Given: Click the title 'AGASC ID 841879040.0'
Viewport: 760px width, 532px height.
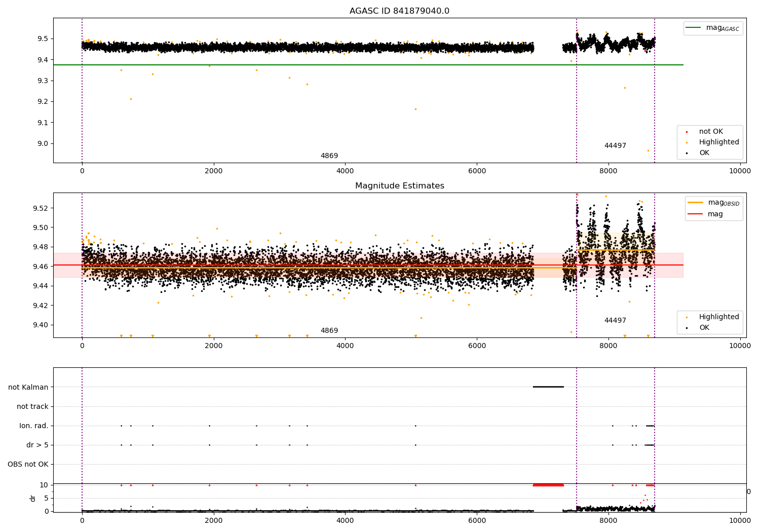Looking at the screenshot, I should click(x=399, y=11).
